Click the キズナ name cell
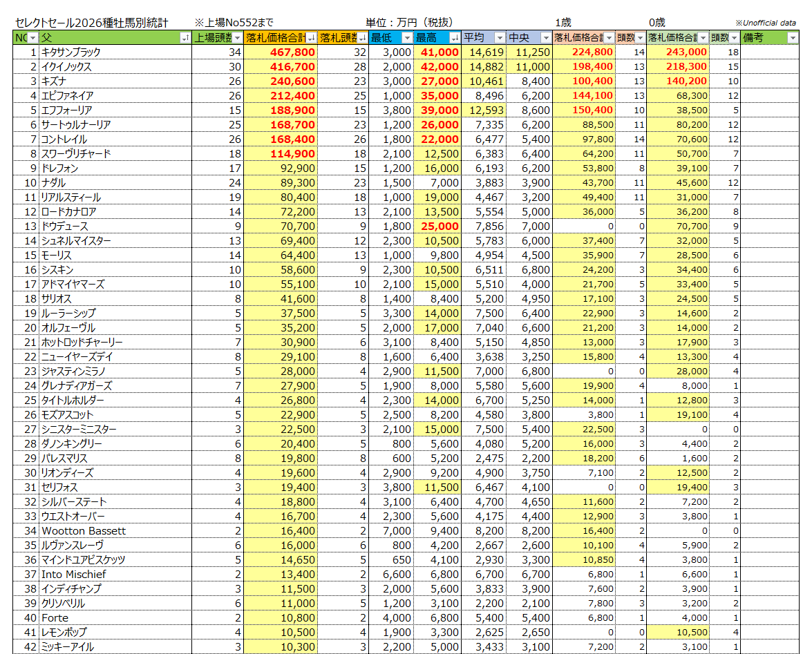The width and height of the screenshot is (812, 654). (x=115, y=81)
